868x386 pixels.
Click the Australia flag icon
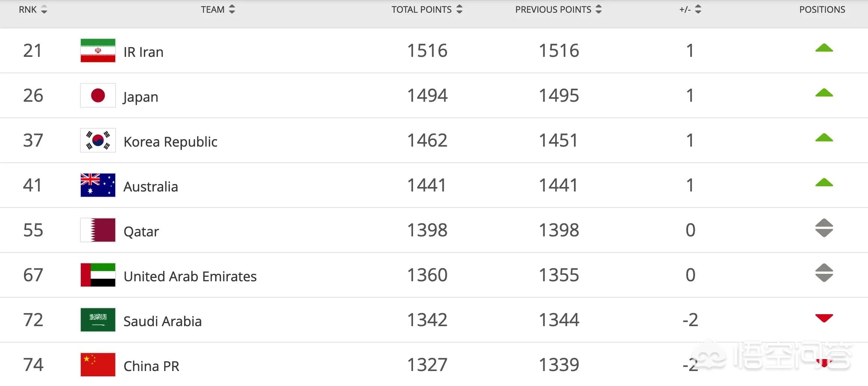coord(98,185)
